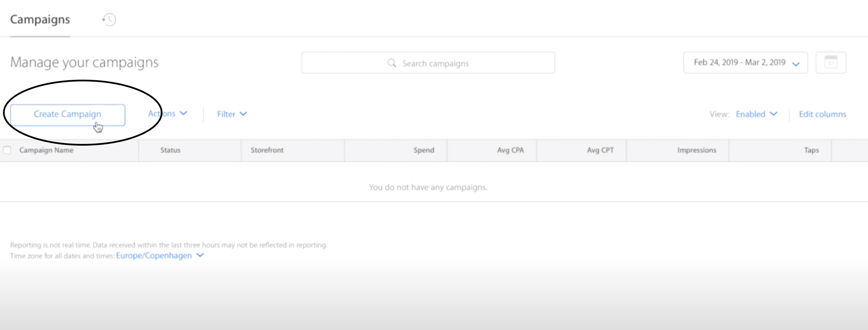The height and width of the screenshot is (330, 868).
Task: Open Edit columns
Action: point(822,114)
